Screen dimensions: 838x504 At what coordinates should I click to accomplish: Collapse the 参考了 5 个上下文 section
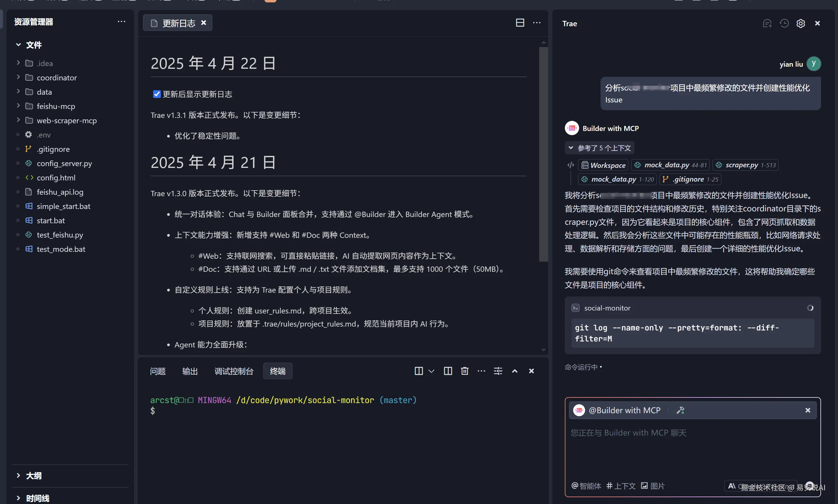[571, 148]
